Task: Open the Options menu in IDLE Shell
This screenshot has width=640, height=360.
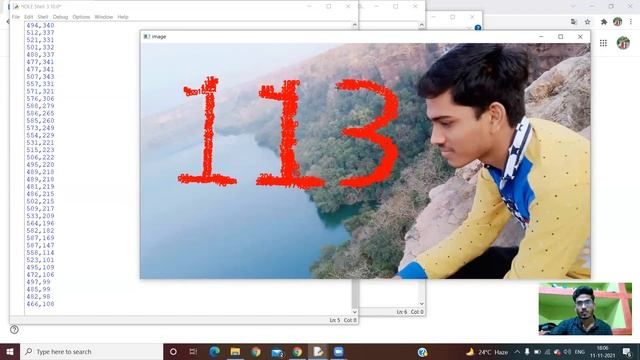Action: tap(81, 17)
